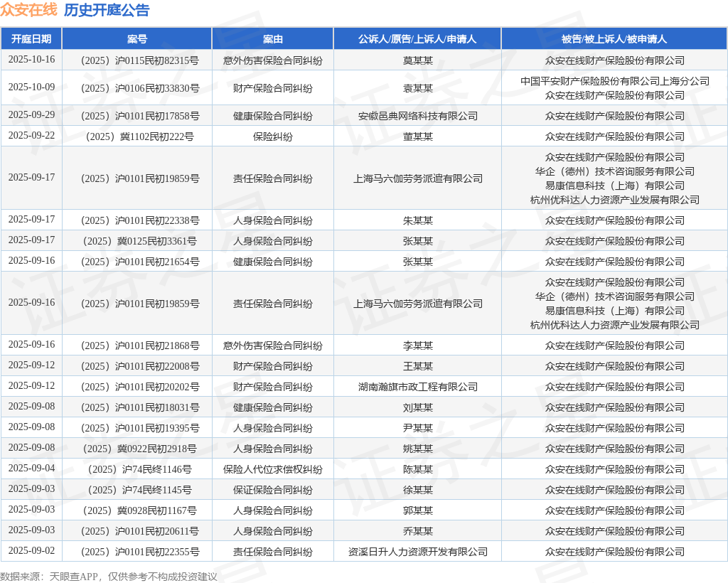The image size is (728, 583).
Task: Click date cell 2025-09-02
Action: click(x=31, y=550)
